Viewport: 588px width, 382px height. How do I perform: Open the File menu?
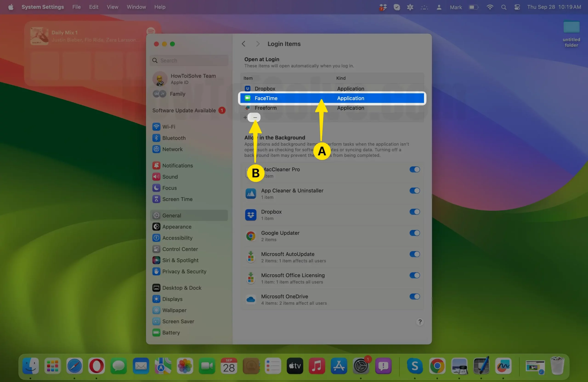[x=76, y=7]
